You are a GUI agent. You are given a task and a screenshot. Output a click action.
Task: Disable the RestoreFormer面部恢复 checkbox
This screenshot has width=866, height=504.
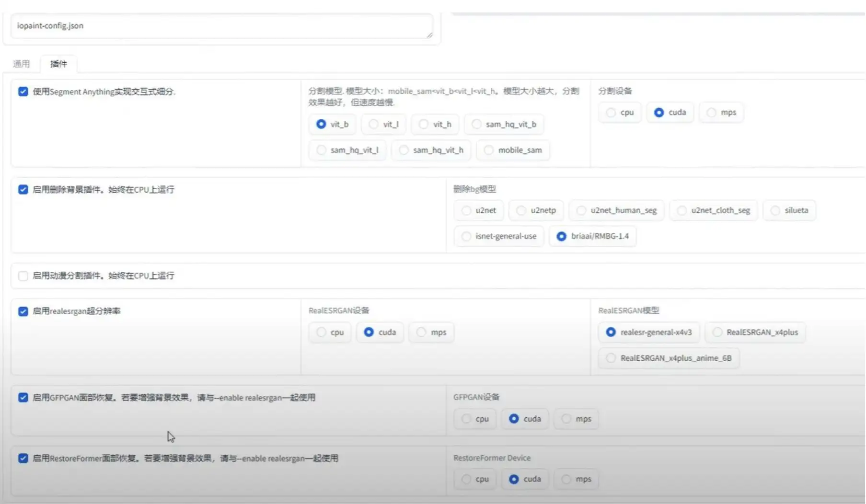pos(23,458)
